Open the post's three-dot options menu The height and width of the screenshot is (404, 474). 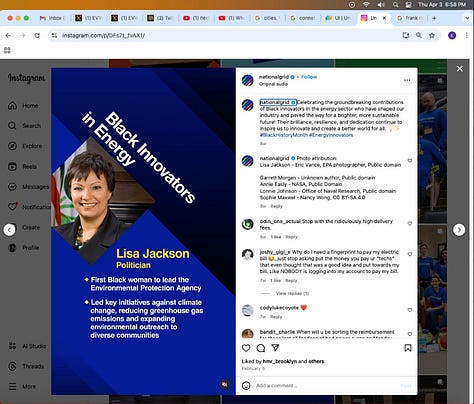407,80
